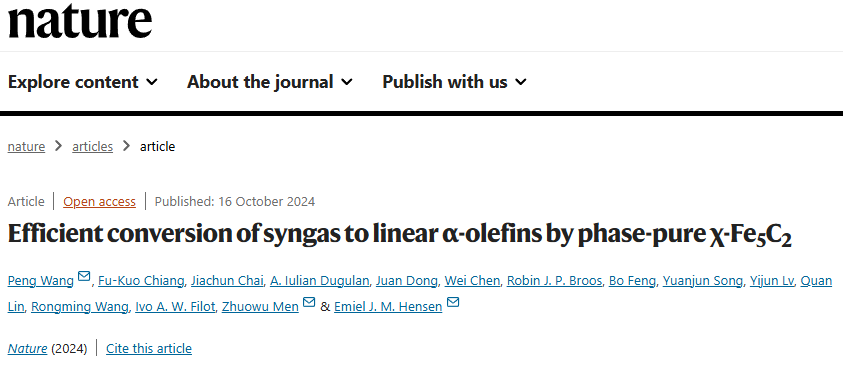
Task: Open author Robin J. P. Broos details
Action: click(554, 281)
